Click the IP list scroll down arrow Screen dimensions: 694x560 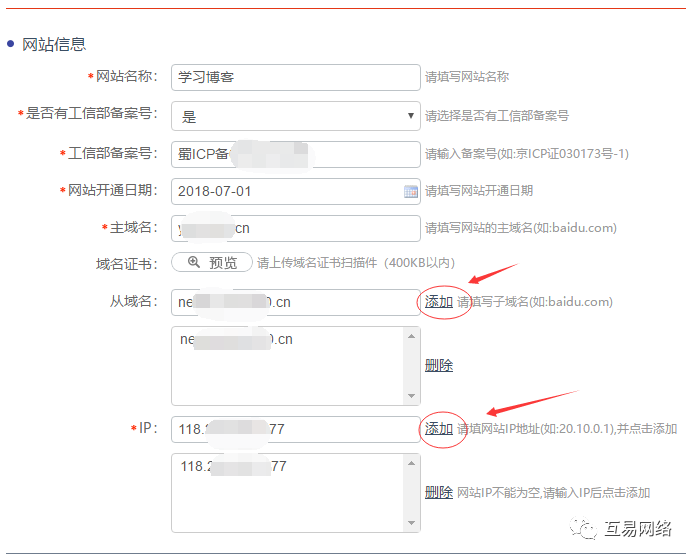pos(412,523)
